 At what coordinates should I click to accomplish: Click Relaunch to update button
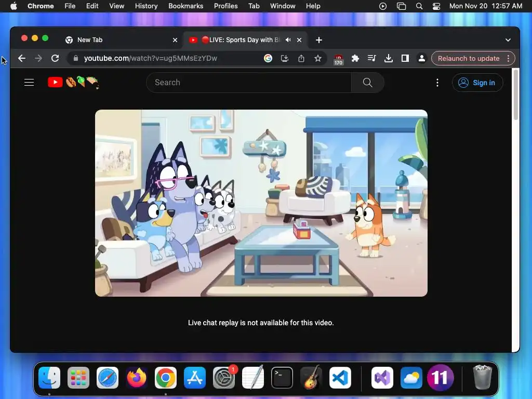click(x=469, y=58)
